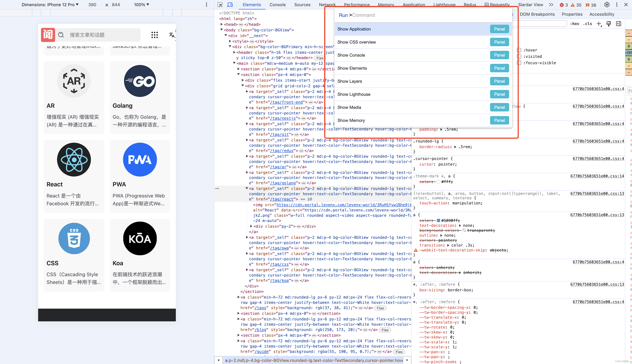Show more tabs double-chevron
Screen dimensions: 632x364
click(551, 5)
